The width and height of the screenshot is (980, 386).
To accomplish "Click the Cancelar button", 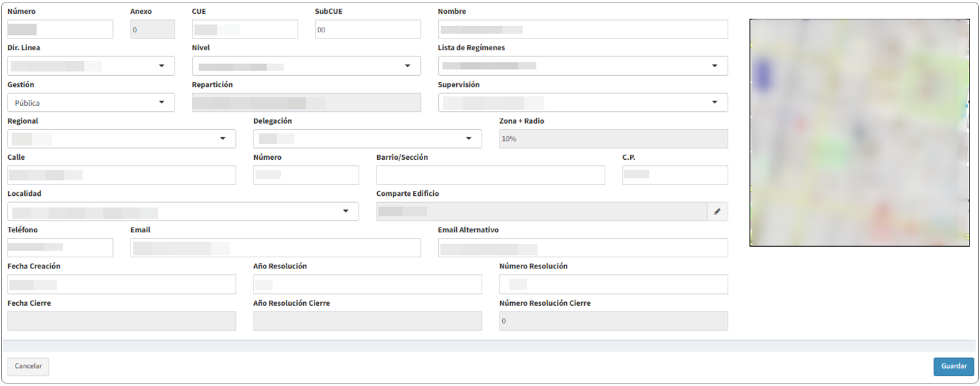I will pyautogui.click(x=29, y=366).
